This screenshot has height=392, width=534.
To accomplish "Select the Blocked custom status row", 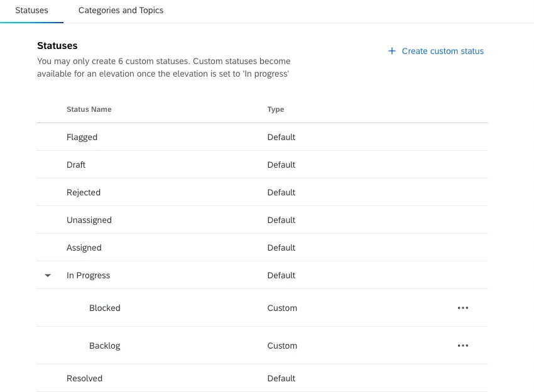I will click(105, 308).
